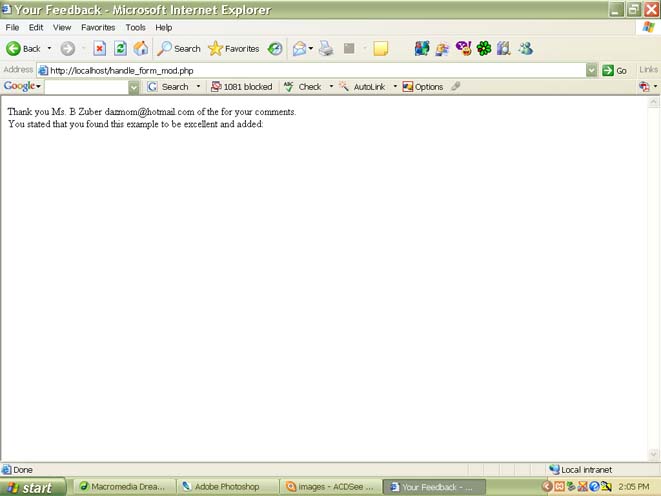Viewport: 661px width, 496px height.
Task: Click the vertical scrollbar up arrow
Action: (x=653, y=102)
